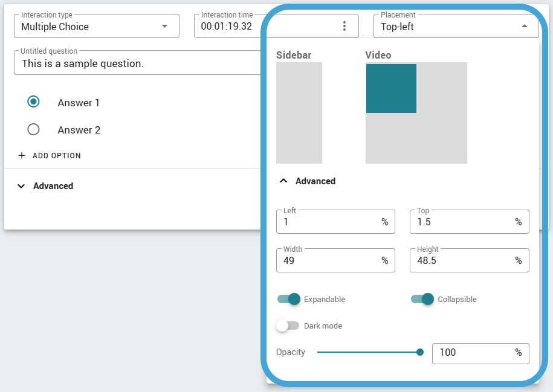Viewport: 553px width, 392px height.
Task: Disable the Expandable toggle
Action: tap(289, 299)
